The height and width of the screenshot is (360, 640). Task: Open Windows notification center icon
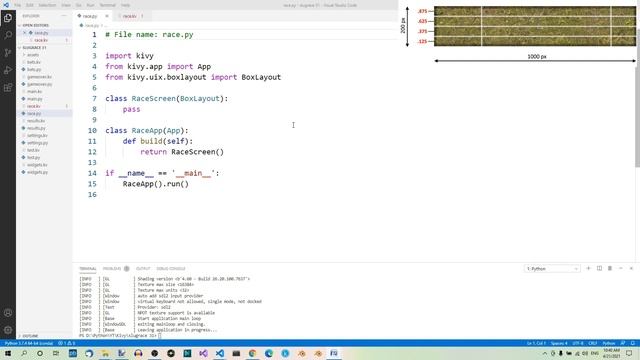(629, 353)
